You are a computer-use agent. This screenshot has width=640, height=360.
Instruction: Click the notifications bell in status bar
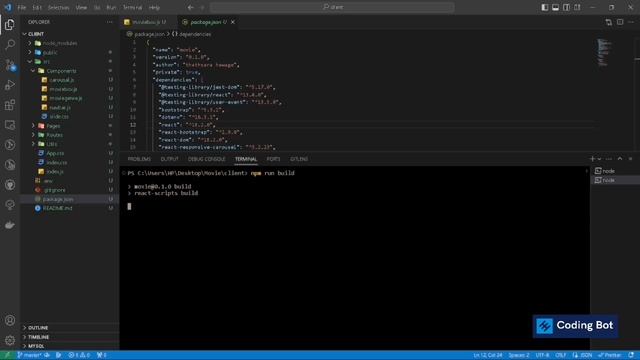631,355
